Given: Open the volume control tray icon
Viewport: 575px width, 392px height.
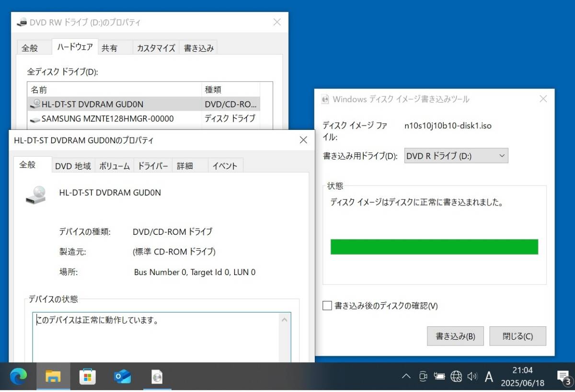Looking at the screenshot, I should pos(472,377).
